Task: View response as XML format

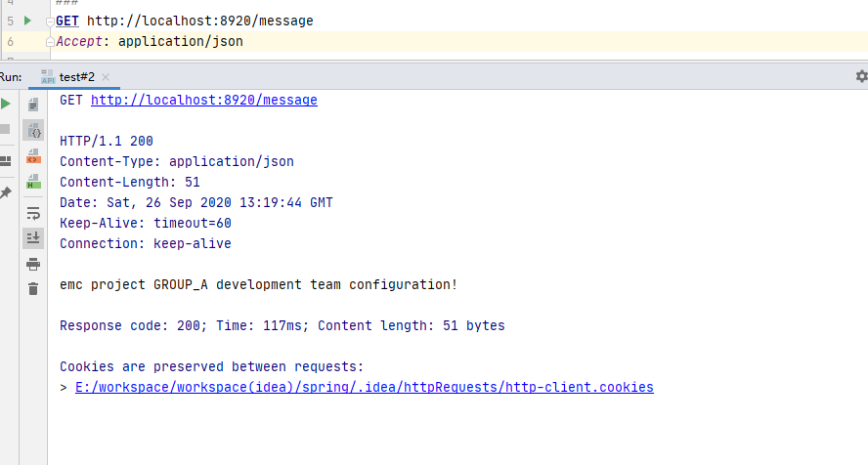Action: tap(33, 155)
